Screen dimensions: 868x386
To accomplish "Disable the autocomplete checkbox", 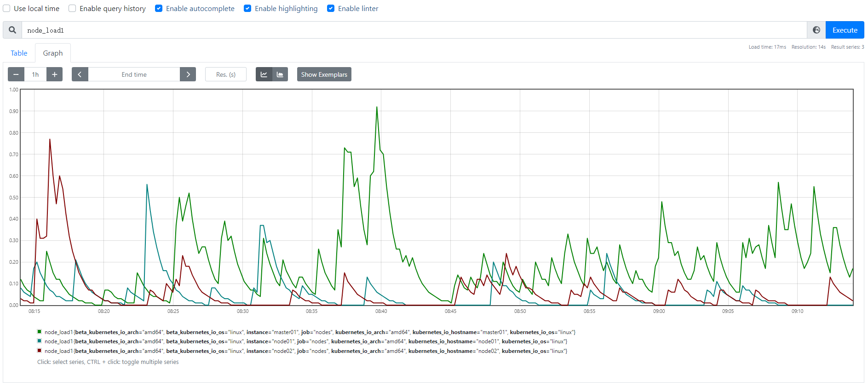I will pyautogui.click(x=159, y=8).
